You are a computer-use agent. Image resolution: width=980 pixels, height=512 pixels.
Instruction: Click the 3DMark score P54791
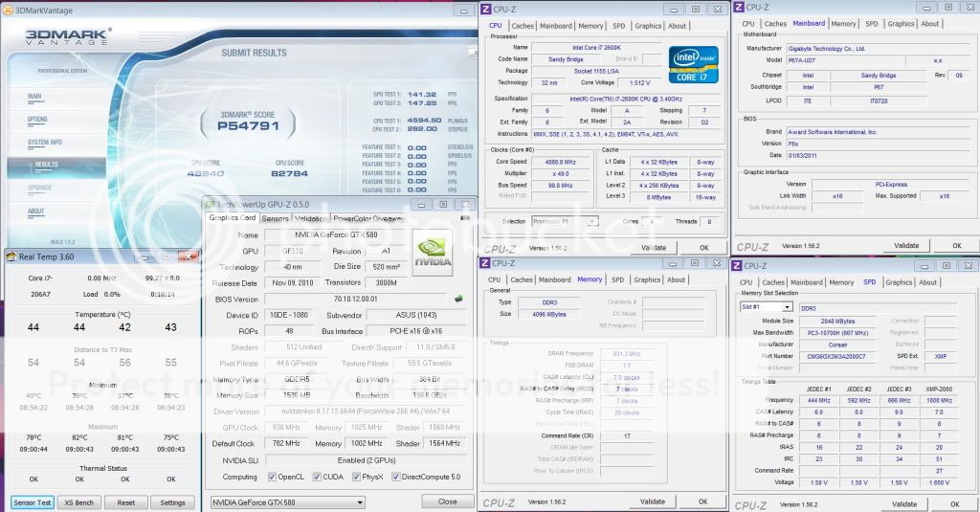pyautogui.click(x=248, y=126)
